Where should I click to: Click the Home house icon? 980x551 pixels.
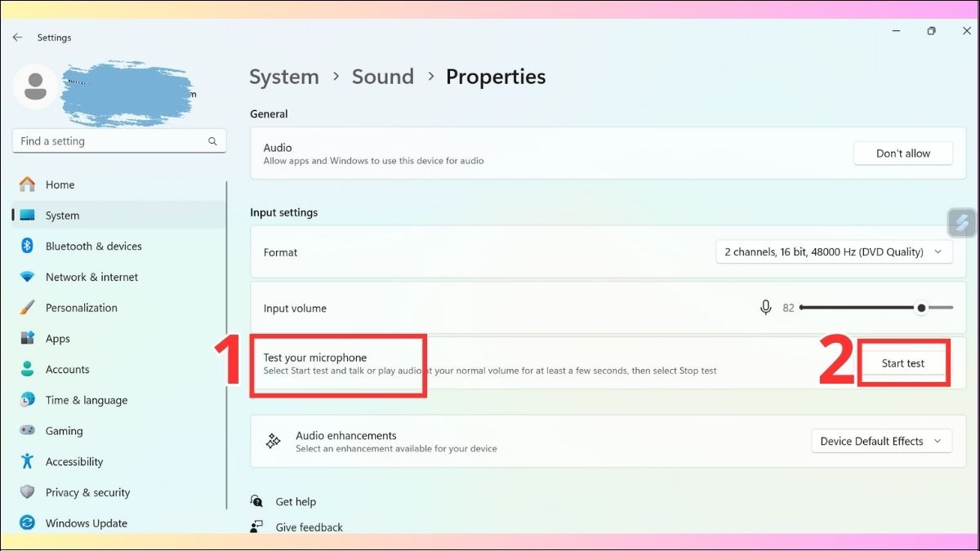tap(28, 184)
